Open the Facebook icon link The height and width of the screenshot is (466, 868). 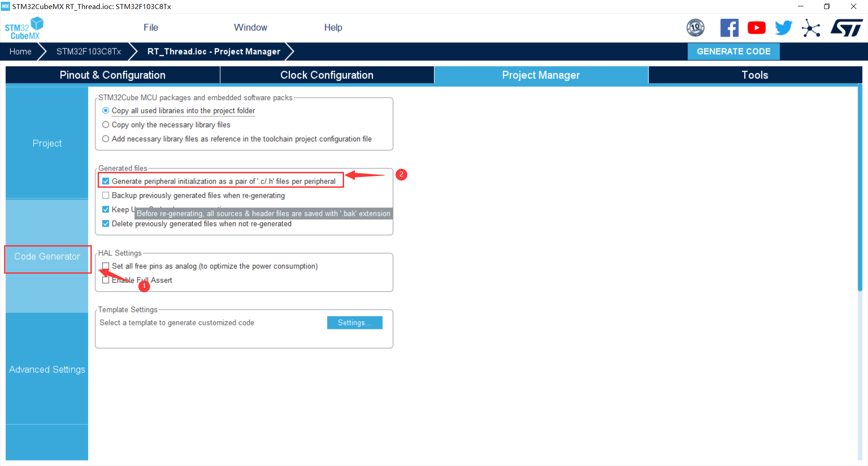(x=729, y=28)
